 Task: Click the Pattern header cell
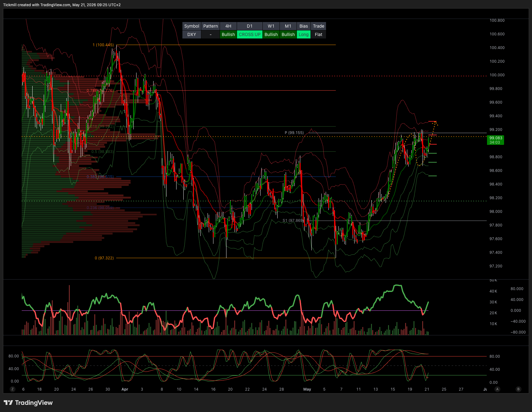click(211, 26)
